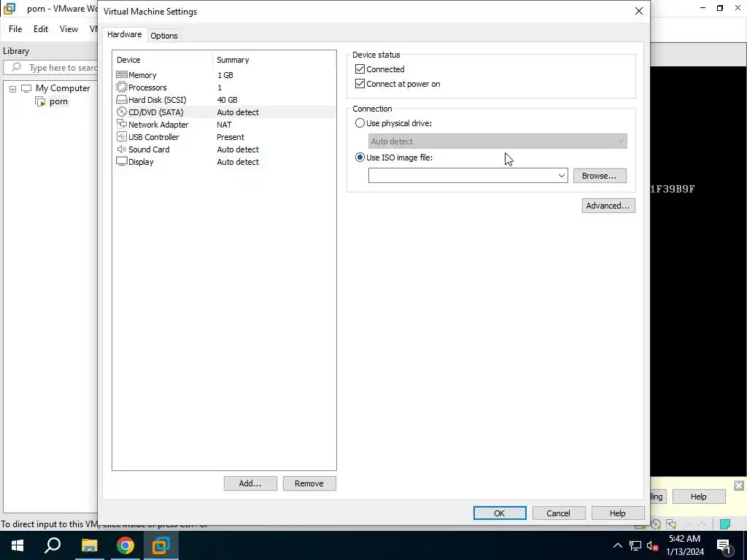Viewport: 747px width, 560px height.
Task: Select the Network Adapter icon
Action: coord(122,124)
